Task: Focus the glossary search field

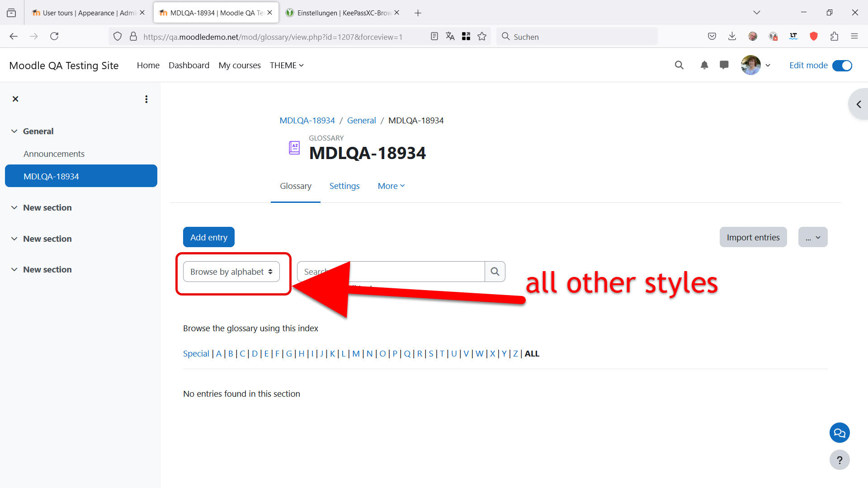Action: 391,272
